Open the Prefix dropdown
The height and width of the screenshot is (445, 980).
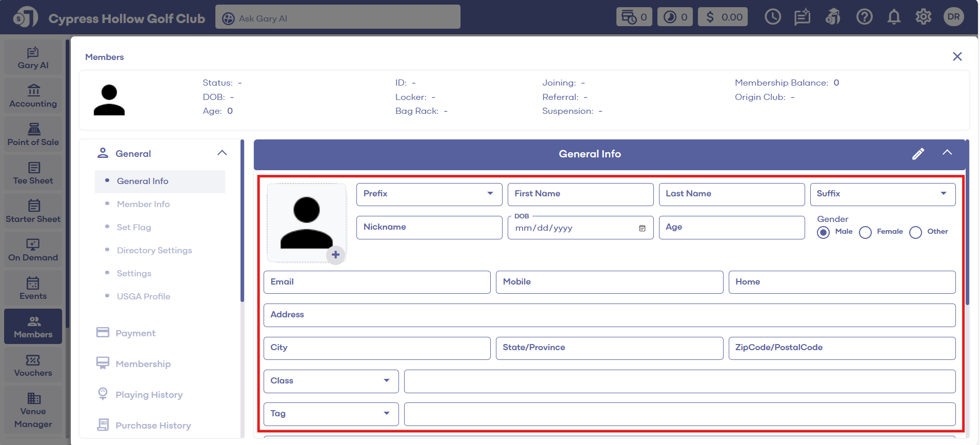click(x=429, y=194)
